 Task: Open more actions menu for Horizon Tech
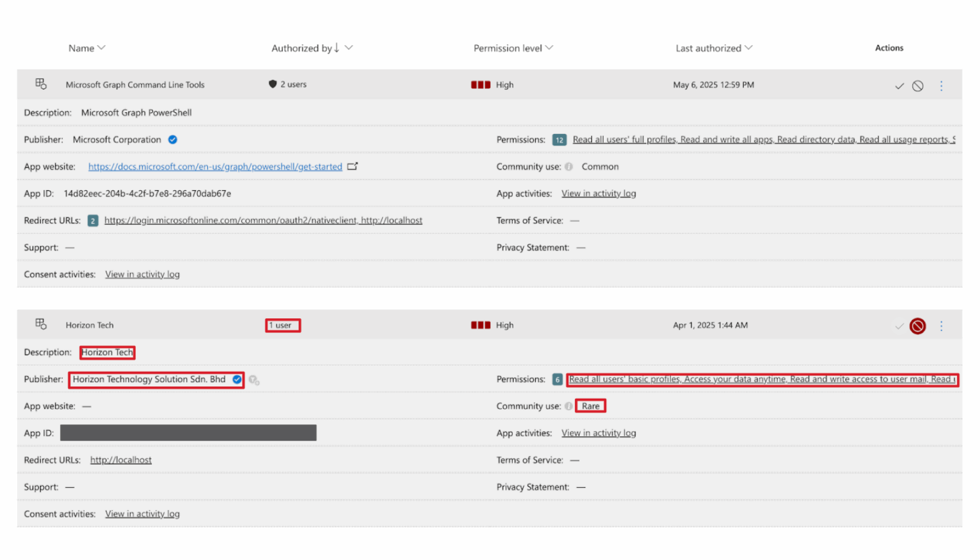pyautogui.click(x=941, y=325)
